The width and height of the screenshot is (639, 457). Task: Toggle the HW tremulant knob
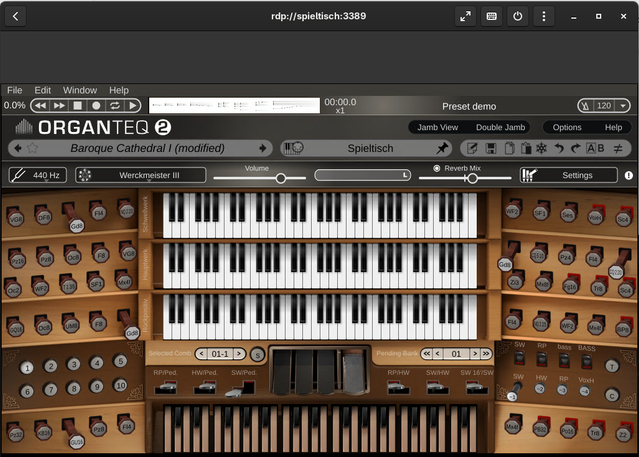[540, 389]
